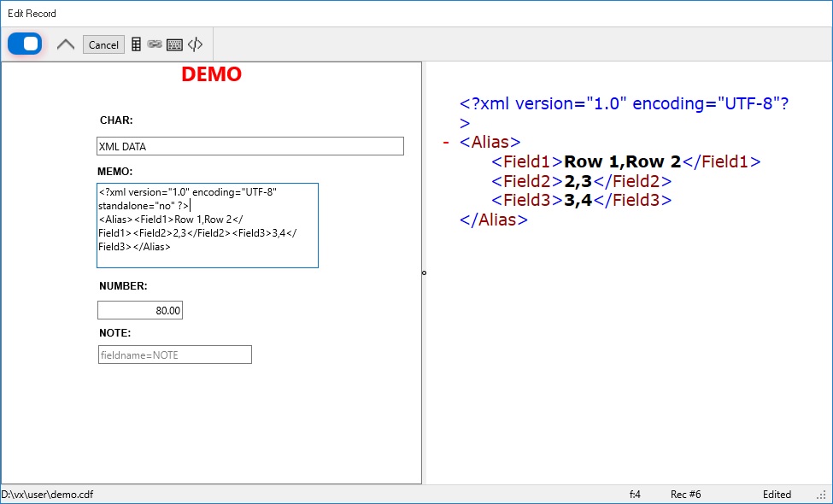This screenshot has width=833, height=504.
Task: Select the table/grid toolbar icon
Action: point(136,44)
